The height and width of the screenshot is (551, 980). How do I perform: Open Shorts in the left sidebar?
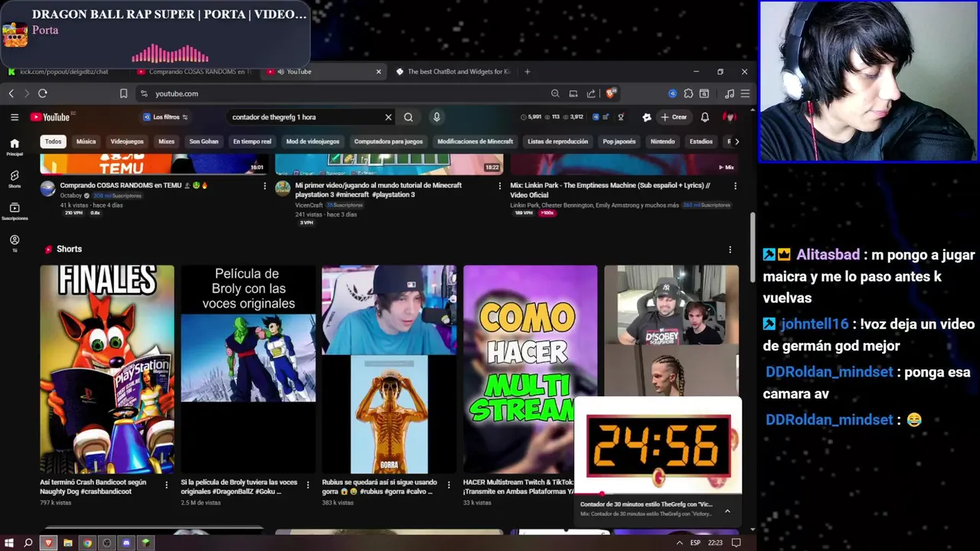(x=15, y=180)
